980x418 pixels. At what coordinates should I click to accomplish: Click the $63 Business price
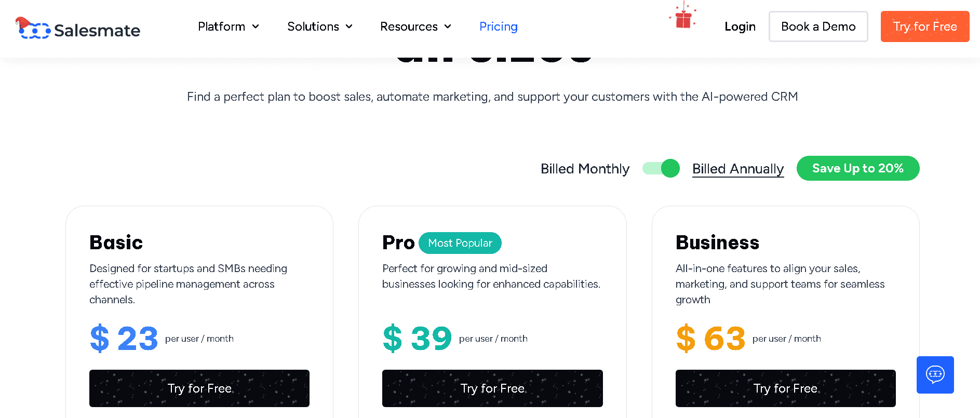(x=710, y=338)
